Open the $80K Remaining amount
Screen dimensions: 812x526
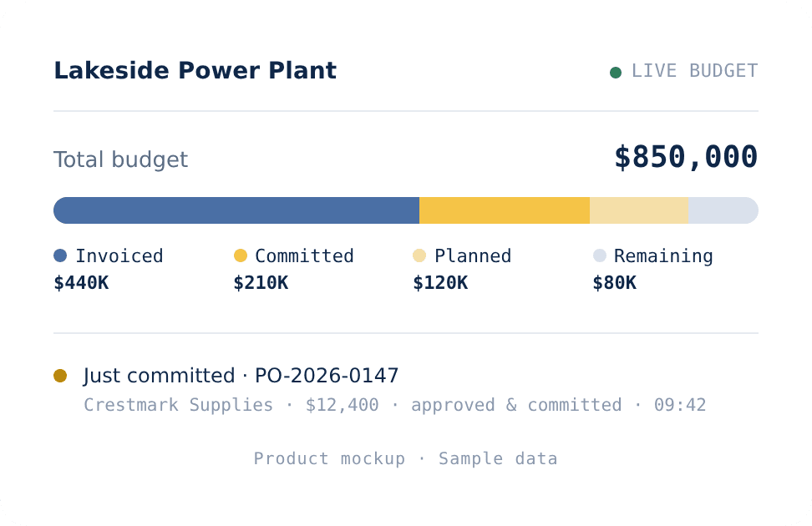pyautogui.click(x=614, y=283)
